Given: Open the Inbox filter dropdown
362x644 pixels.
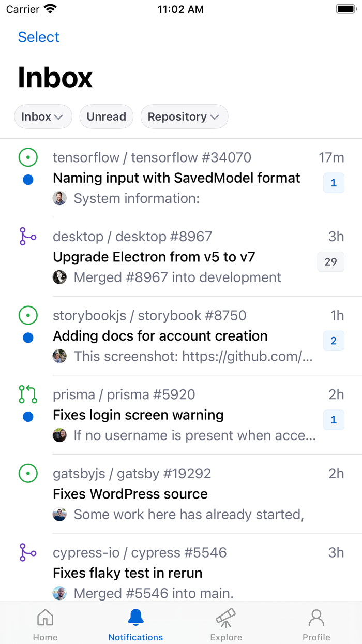Looking at the screenshot, I should 43,116.
